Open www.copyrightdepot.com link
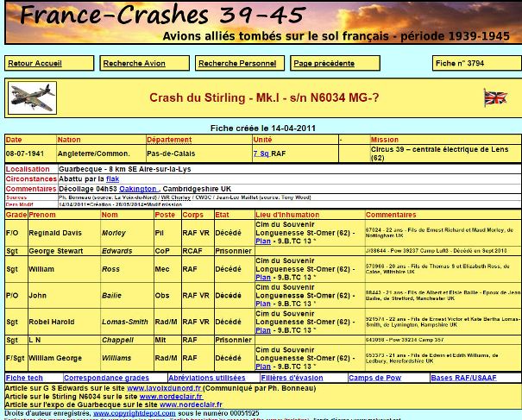Image resolution: width=522 pixels, height=420 pixels. (x=134, y=413)
